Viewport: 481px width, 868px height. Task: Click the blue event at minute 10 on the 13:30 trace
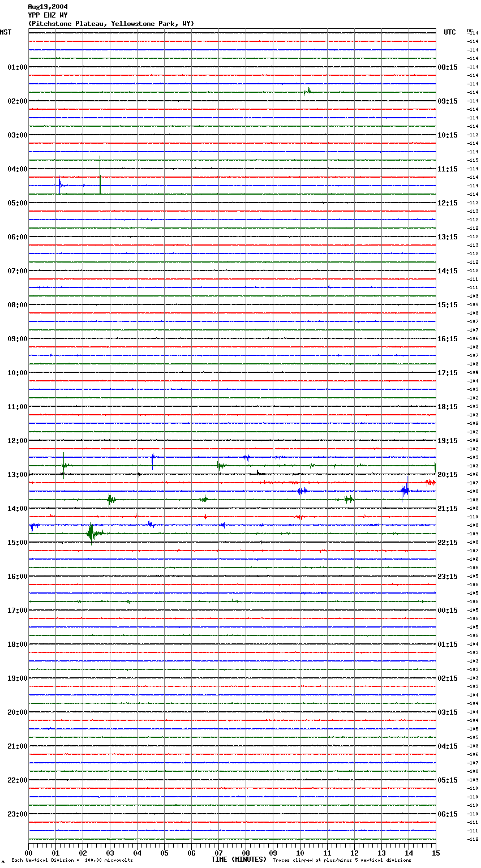(302, 491)
